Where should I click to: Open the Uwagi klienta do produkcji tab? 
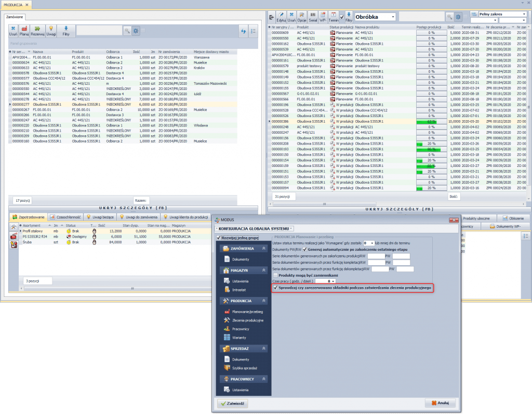[185, 217]
